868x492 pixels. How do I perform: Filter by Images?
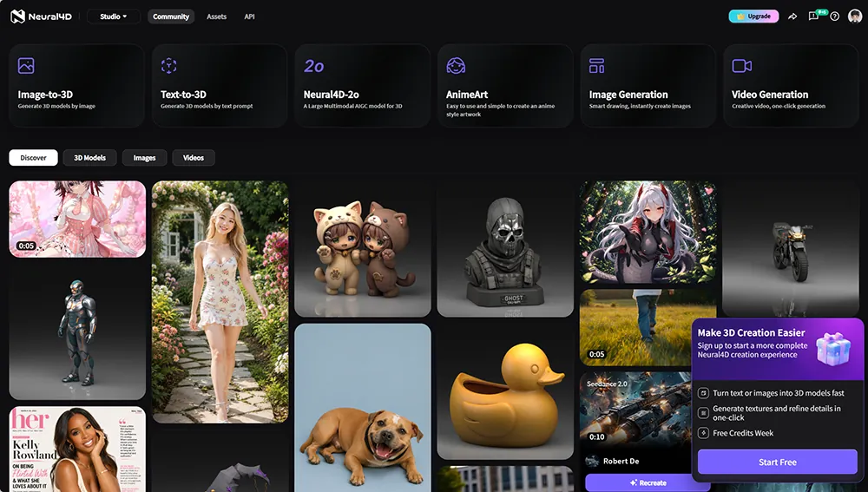click(x=144, y=158)
